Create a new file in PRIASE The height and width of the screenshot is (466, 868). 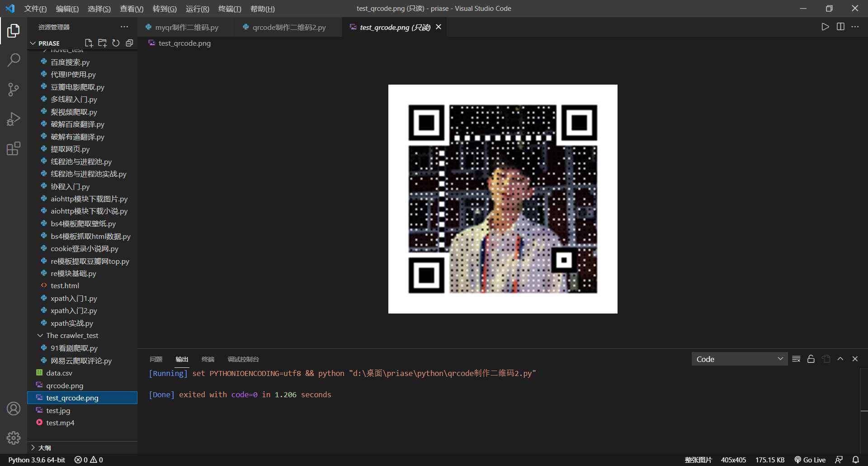tap(89, 43)
